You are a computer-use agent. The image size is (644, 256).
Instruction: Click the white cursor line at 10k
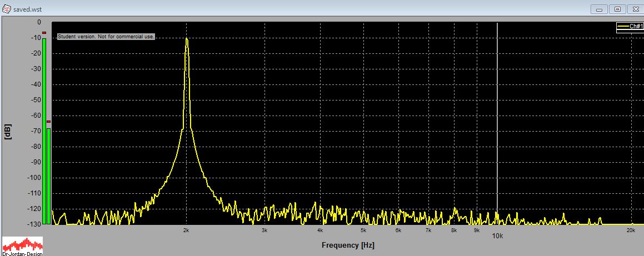point(497,123)
